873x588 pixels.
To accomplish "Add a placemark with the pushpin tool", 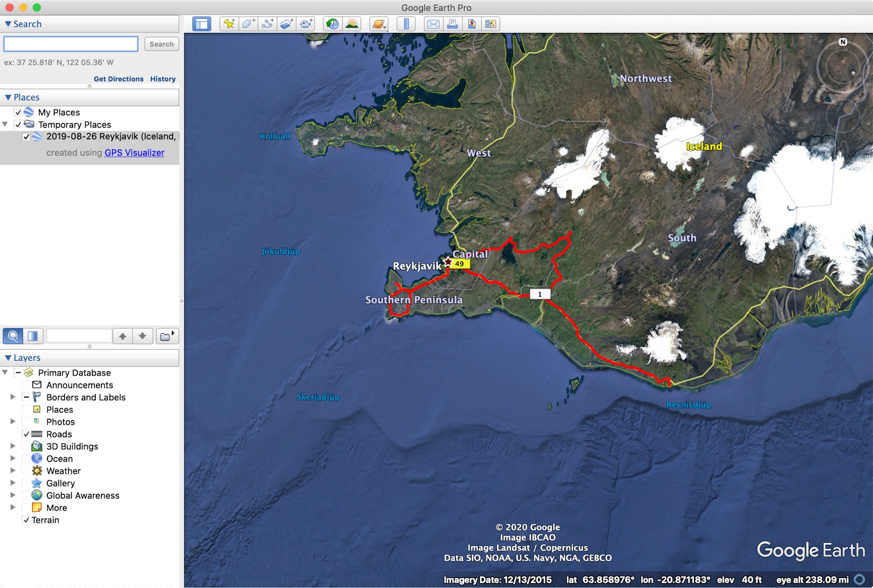I will 229,24.
